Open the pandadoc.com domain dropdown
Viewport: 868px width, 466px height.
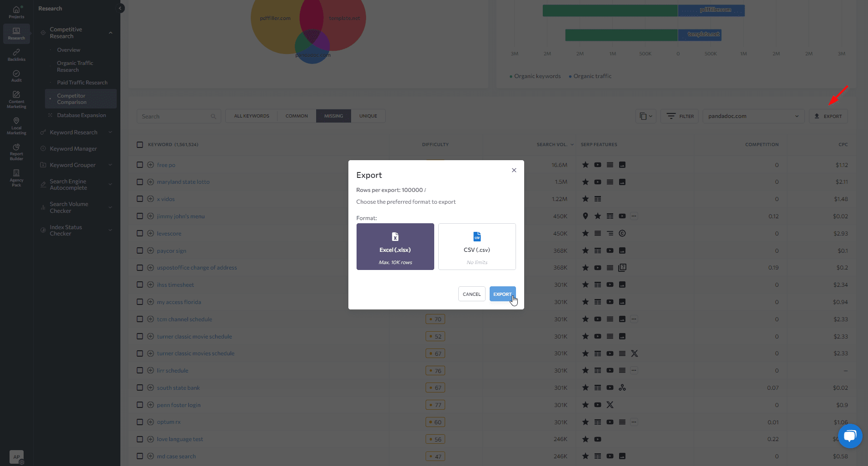pyautogui.click(x=753, y=116)
